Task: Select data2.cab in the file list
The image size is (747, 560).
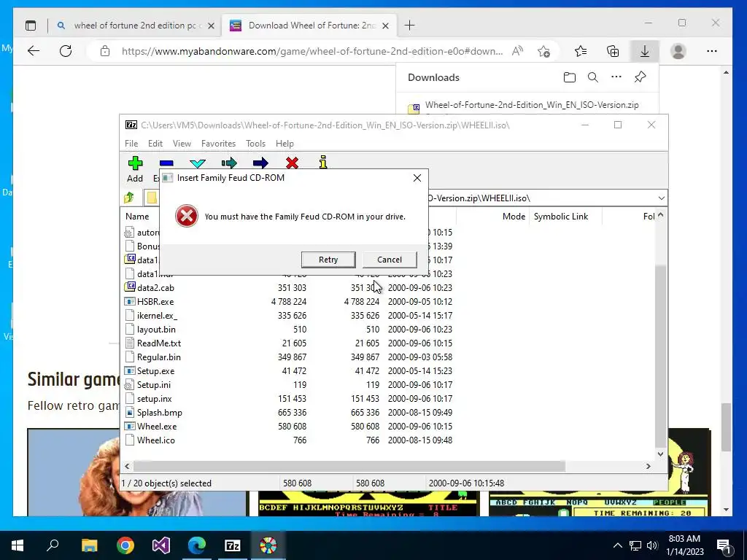Action: [x=155, y=287]
